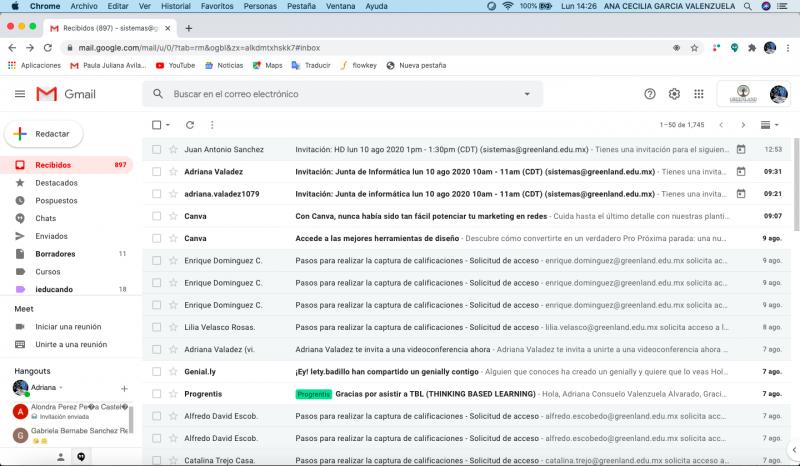Click the Support help question mark icon
The width and height of the screenshot is (800, 466).
click(650, 94)
